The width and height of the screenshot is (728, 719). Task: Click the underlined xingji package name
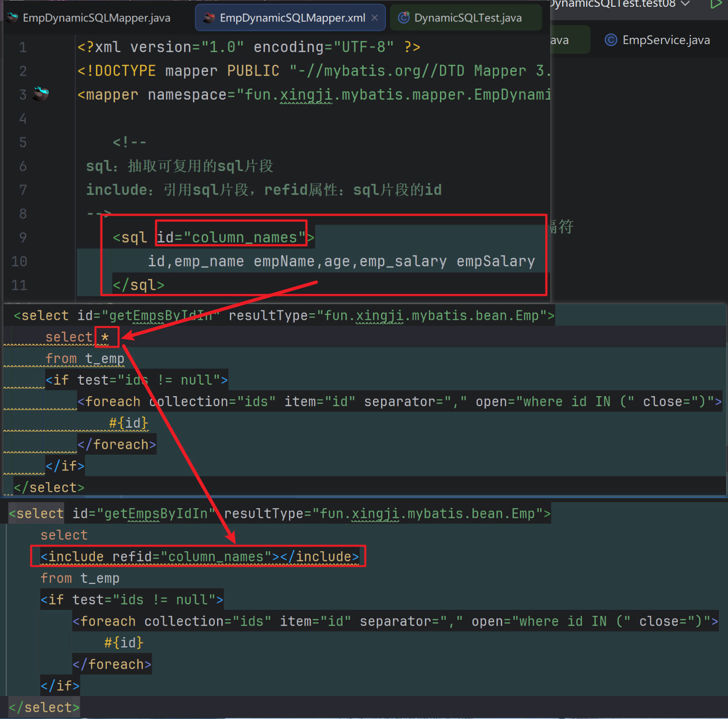tap(306, 94)
